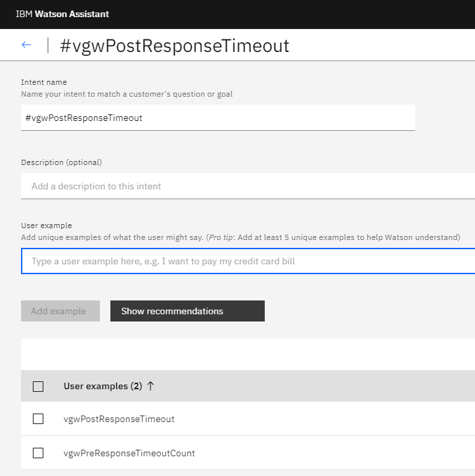Select all user examples with header checkbox
This screenshot has width=475, height=476.
coord(38,387)
